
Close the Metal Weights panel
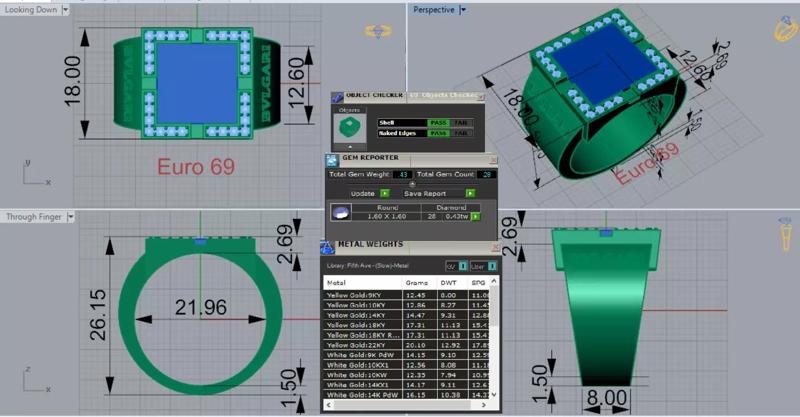point(495,247)
